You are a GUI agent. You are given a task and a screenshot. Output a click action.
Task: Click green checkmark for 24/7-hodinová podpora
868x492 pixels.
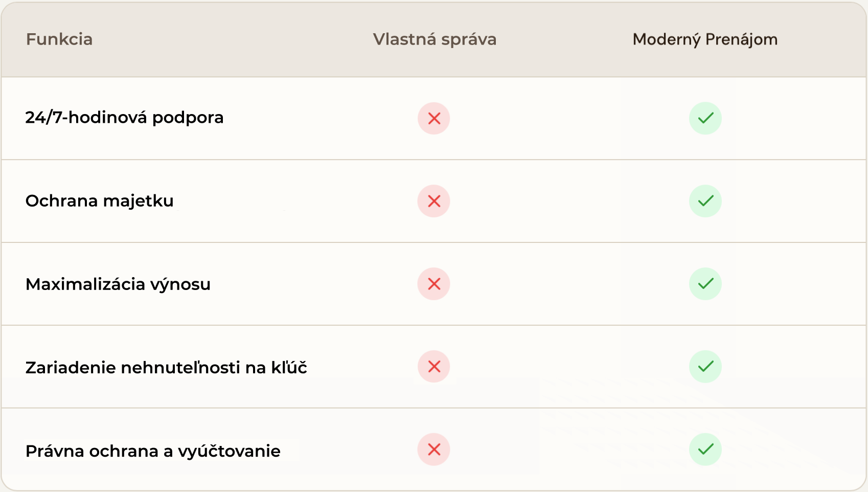[705, 119]
